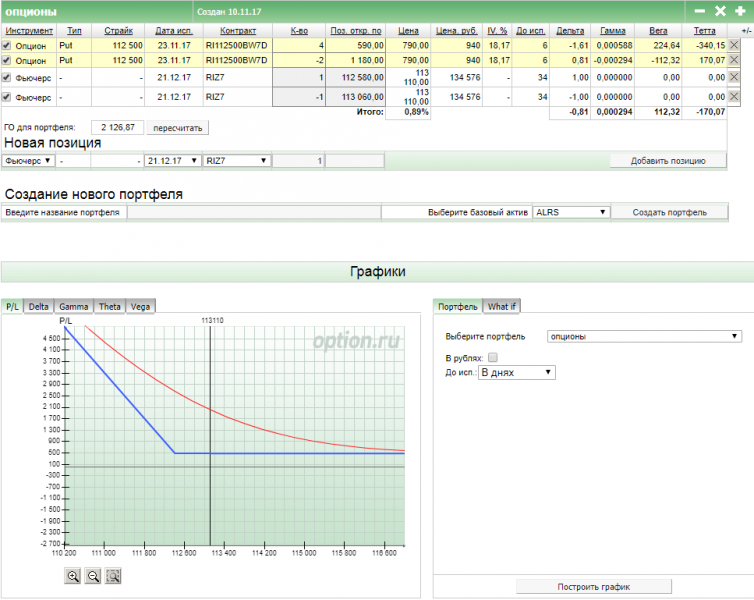
Task: Toggle checkbox of the last futures row
Action: click(x=7, y=97)
